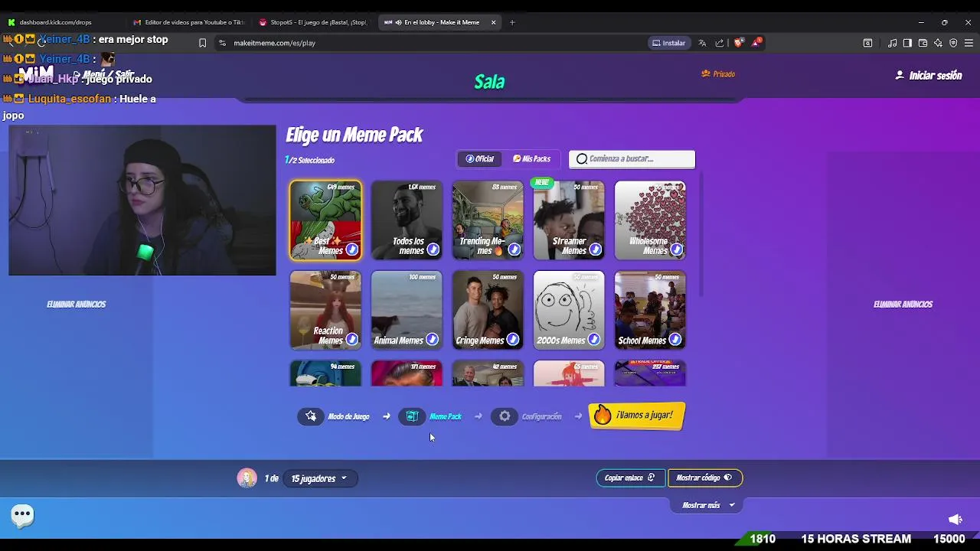The image size is (980, 551).
Task: Click the official badge on Animal Memes
Action: pyautogui.click(x=432, y=339)
